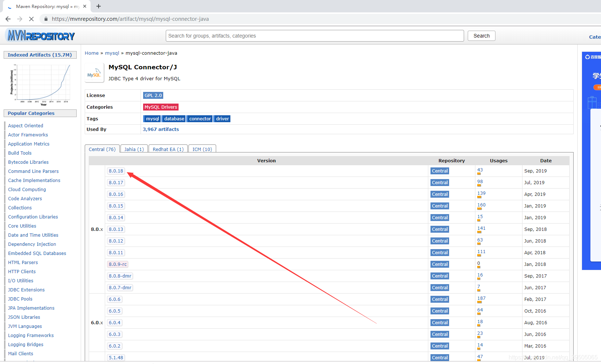Click the address bar URL
The image size is (601, 364).
coord(130,19)
